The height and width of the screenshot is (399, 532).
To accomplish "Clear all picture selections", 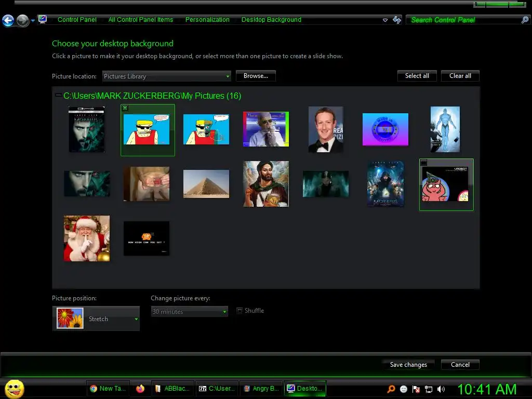I will point(460,76).
